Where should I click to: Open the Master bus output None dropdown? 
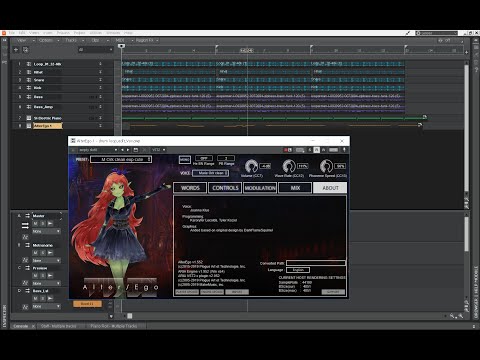coord(46,231)
